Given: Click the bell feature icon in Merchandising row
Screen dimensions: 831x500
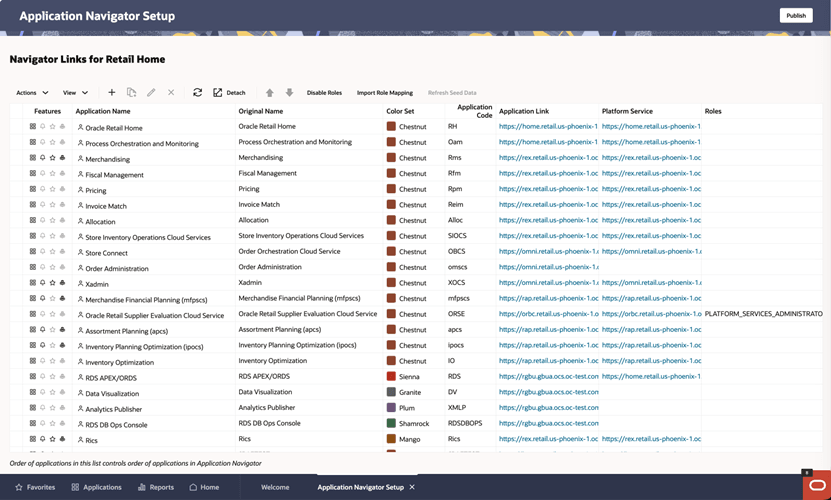Looking at the screenshot, I should coord(42,157).
